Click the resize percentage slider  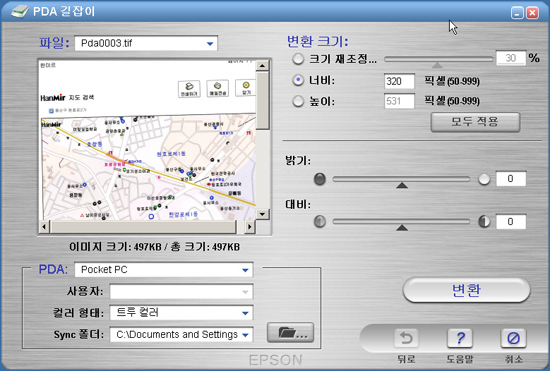(x=439, y=60)
